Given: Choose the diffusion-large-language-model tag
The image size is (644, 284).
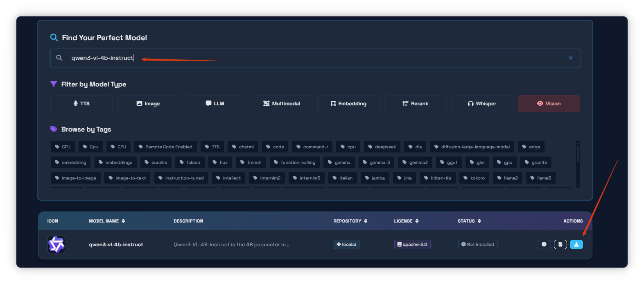Looking at the screenshot, I should tap(472, 147).
